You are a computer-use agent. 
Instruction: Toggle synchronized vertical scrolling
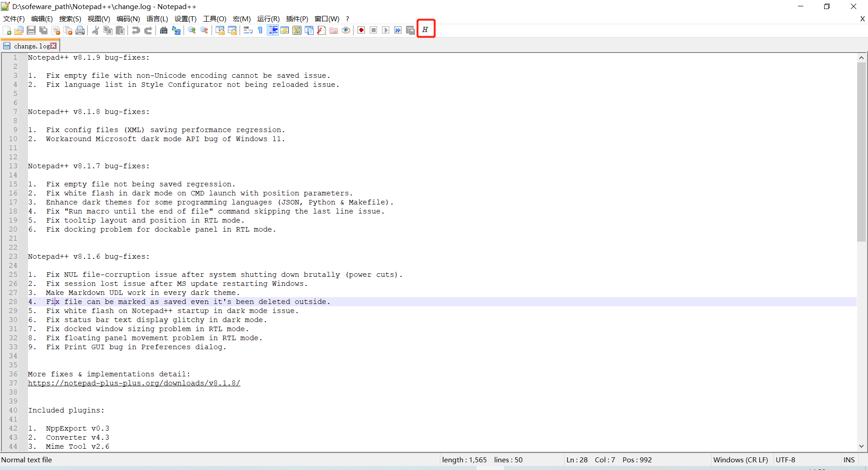(220, 30)
